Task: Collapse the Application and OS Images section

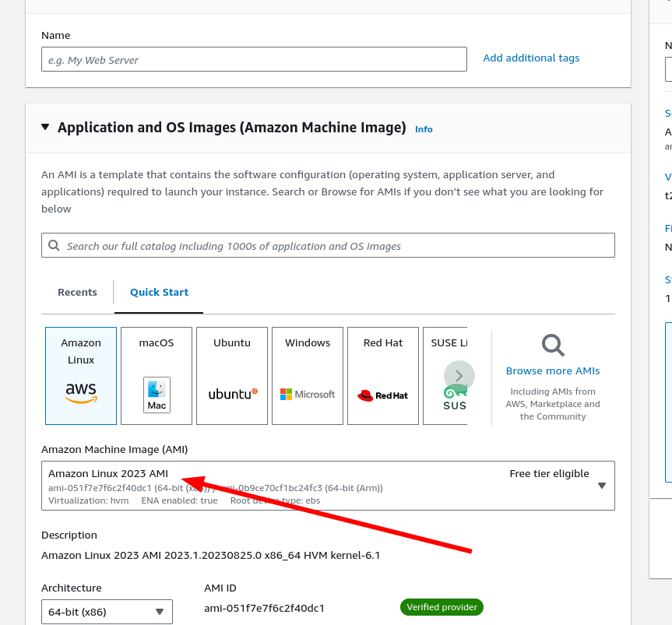Action: [x=45, y=128]
